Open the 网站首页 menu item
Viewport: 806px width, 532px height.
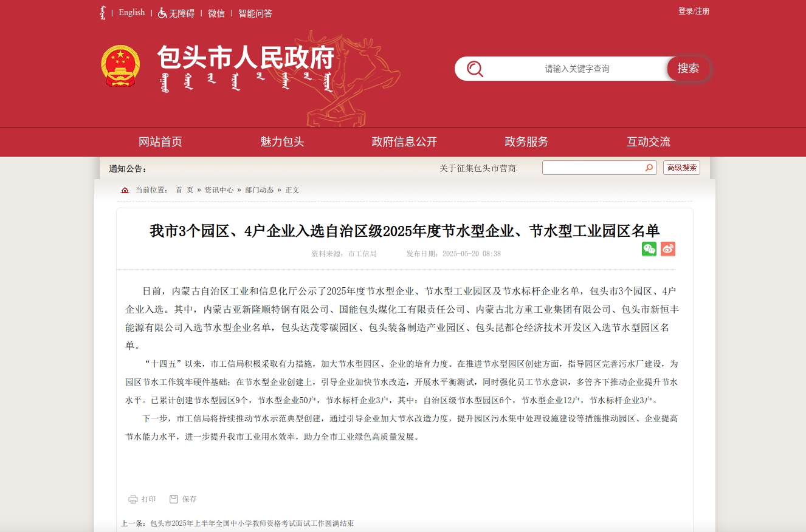click(x=160, y=142)
